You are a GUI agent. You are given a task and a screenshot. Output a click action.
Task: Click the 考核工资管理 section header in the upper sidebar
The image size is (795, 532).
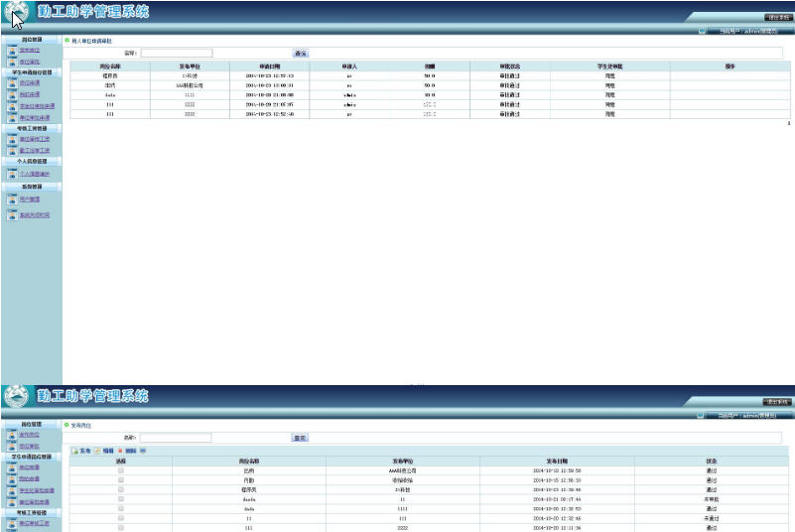(32, 128)
